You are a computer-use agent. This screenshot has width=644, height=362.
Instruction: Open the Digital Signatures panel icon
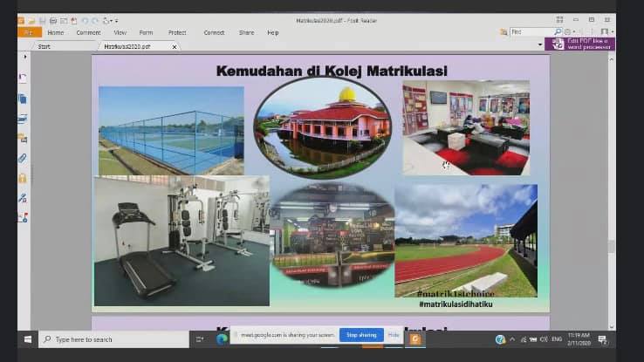(x=23, y=198)
